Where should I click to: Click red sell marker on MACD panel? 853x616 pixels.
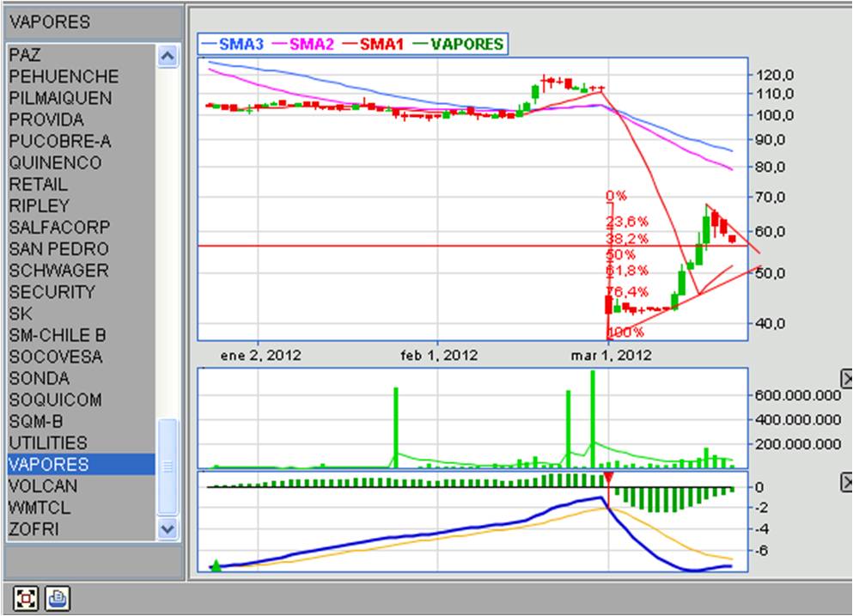coord(609,479)
